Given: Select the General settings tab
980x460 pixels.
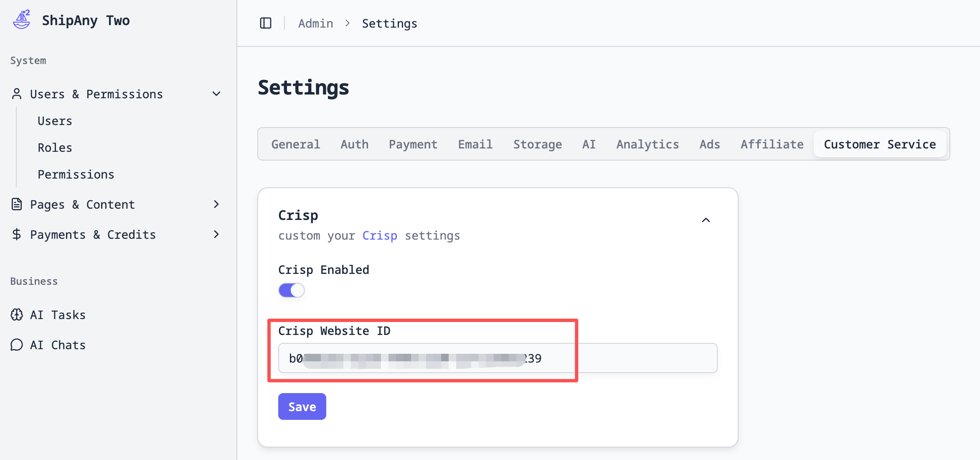Looking at the screenshot, I should click(x=296, y=144).
